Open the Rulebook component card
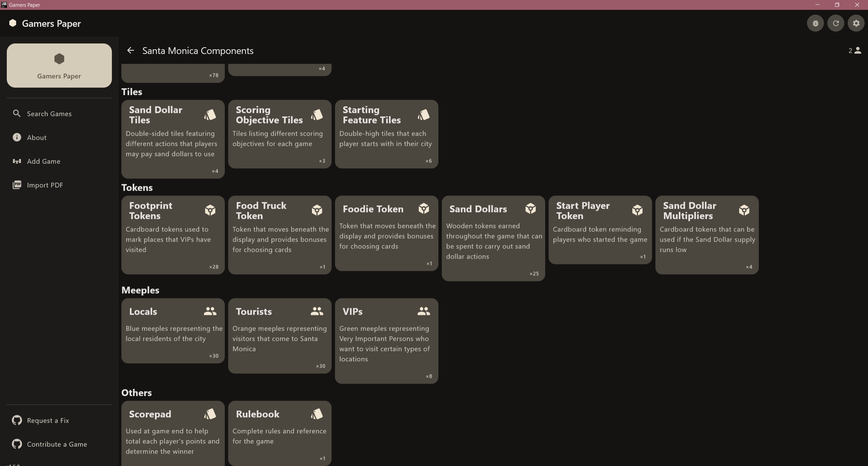Screen dimensions: 868x466 pos(280,433)
